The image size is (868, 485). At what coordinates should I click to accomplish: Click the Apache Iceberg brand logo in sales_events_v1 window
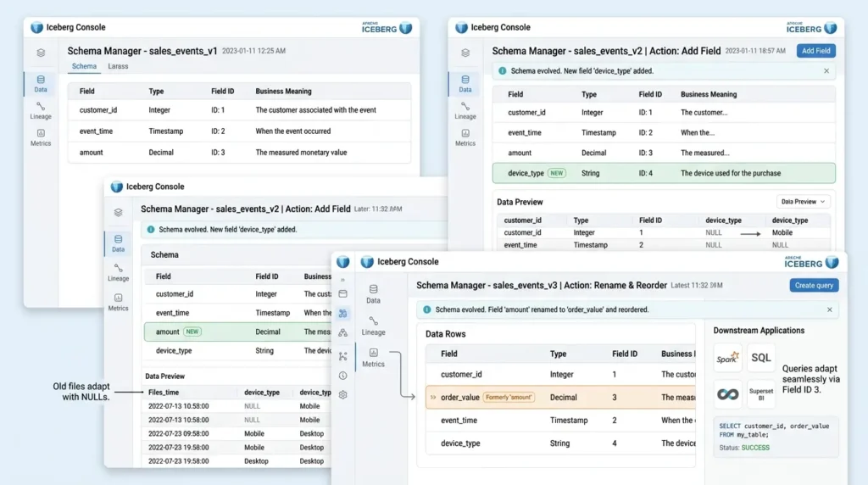pyautogui.click(x=387, y=28)
